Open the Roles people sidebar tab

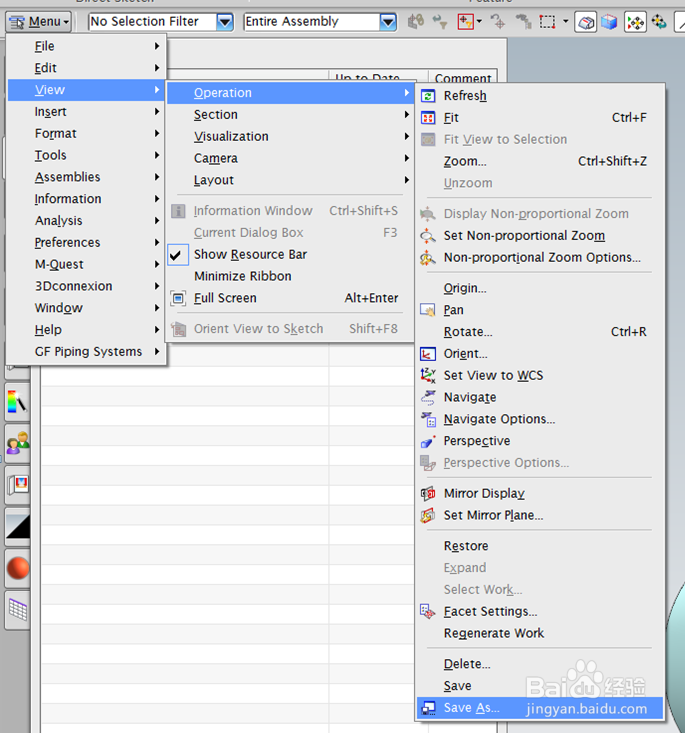point(18,443)
